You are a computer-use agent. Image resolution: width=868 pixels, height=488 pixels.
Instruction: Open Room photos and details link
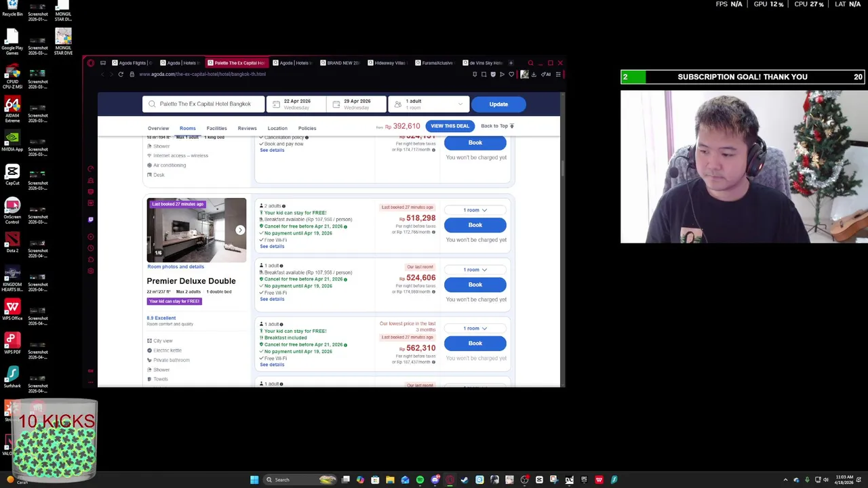point(176,266)
